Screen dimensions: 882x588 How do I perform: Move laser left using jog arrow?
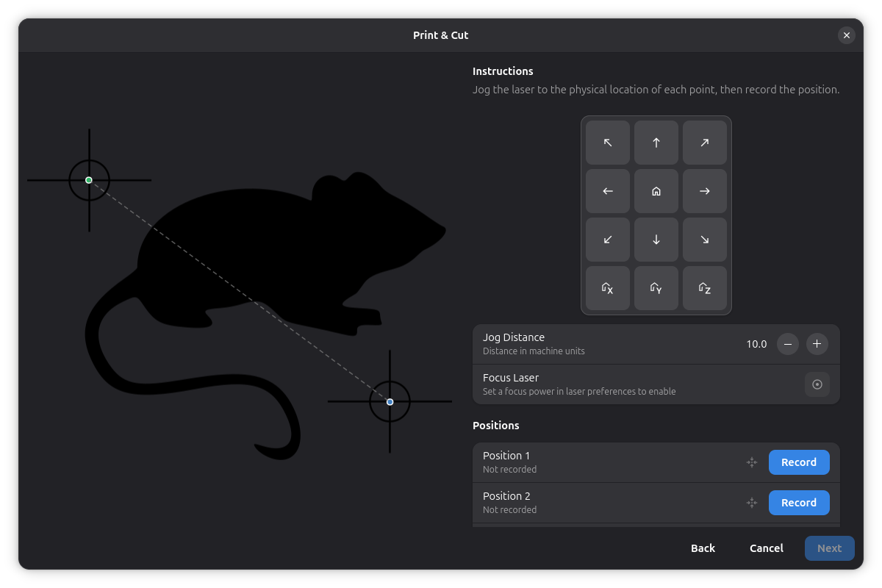(x=608, y=191)
